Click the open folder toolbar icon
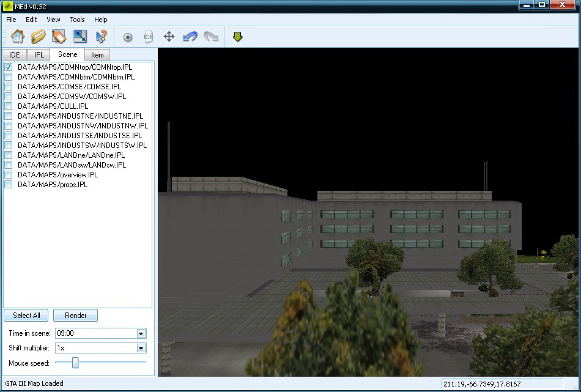The image size is (581, 392). [x=39, y=37]
